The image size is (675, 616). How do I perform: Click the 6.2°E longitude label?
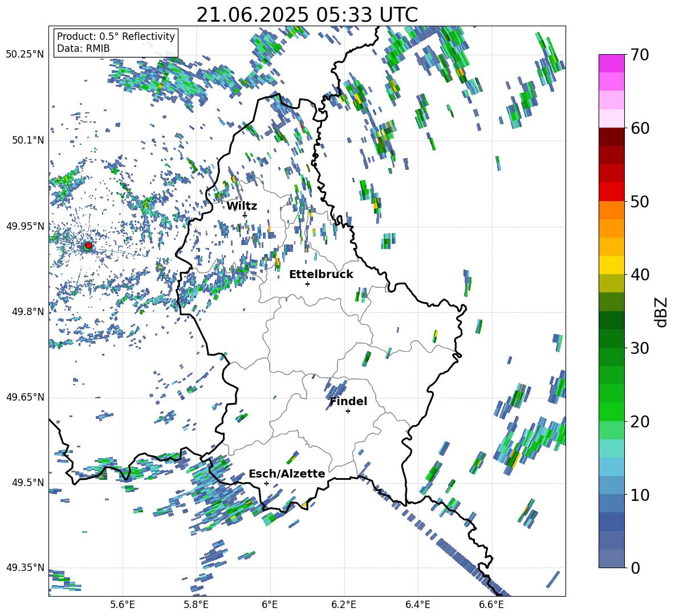click(344, 605)
